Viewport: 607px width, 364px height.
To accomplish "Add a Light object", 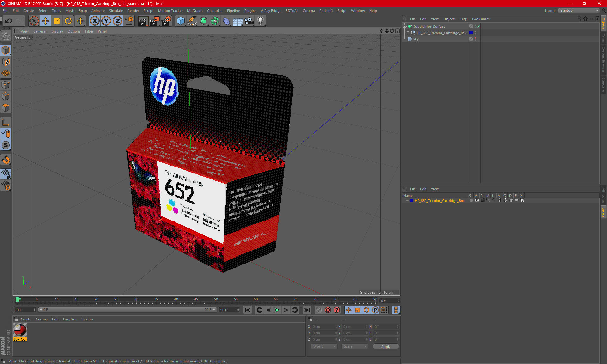I will pyautogui.click(x=261, y=21).
